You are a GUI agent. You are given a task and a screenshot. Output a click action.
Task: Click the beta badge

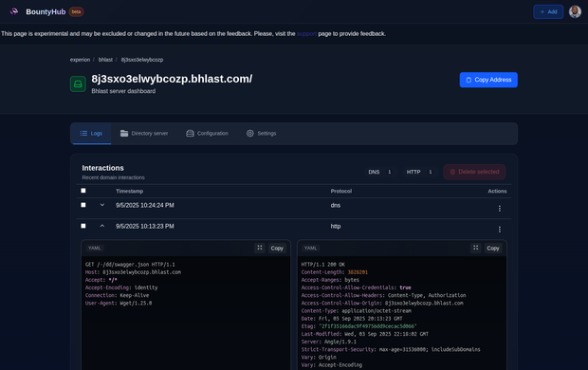coord(77,11)
